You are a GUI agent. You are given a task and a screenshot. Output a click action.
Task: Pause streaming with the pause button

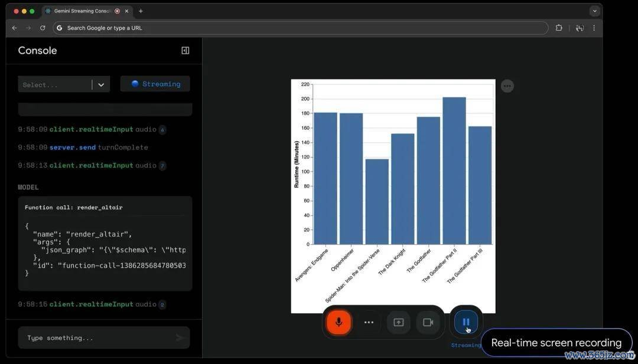pos(466,322)
